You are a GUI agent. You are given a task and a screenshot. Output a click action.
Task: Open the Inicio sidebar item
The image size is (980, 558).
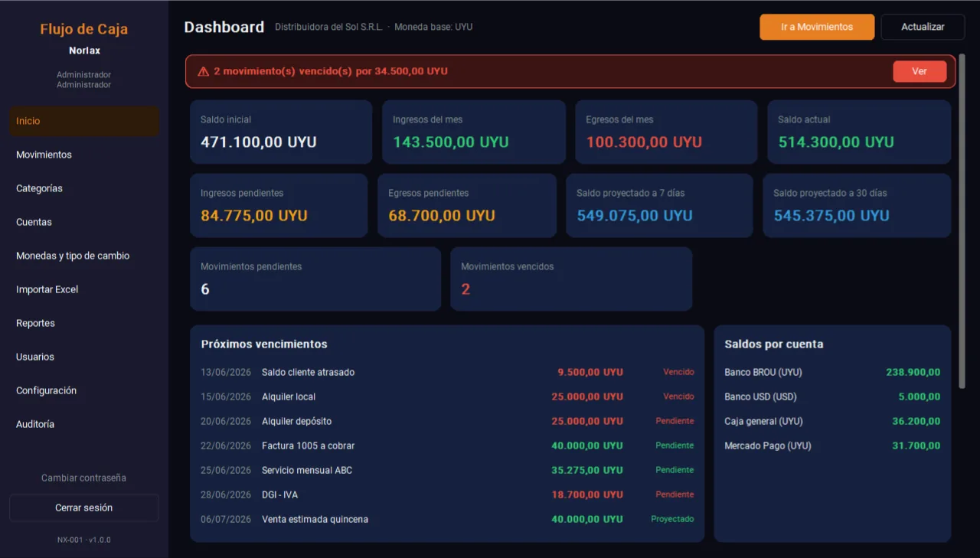(84, 121)
